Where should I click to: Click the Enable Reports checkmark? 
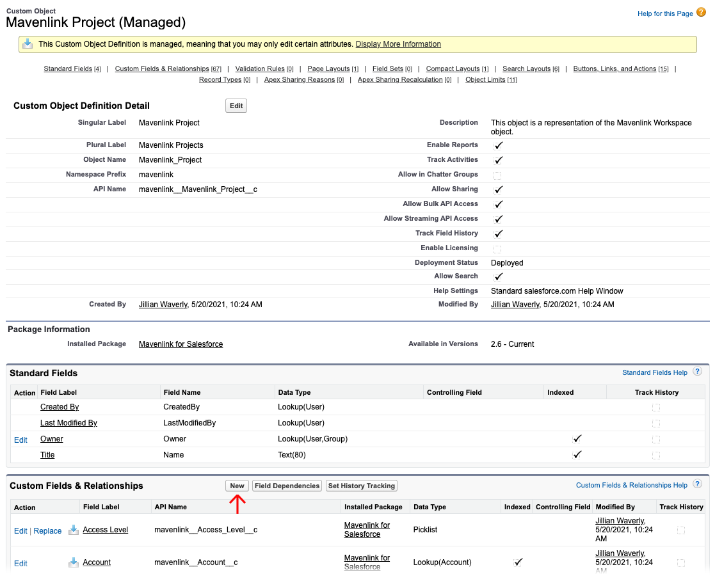click(x=499, y=145)
